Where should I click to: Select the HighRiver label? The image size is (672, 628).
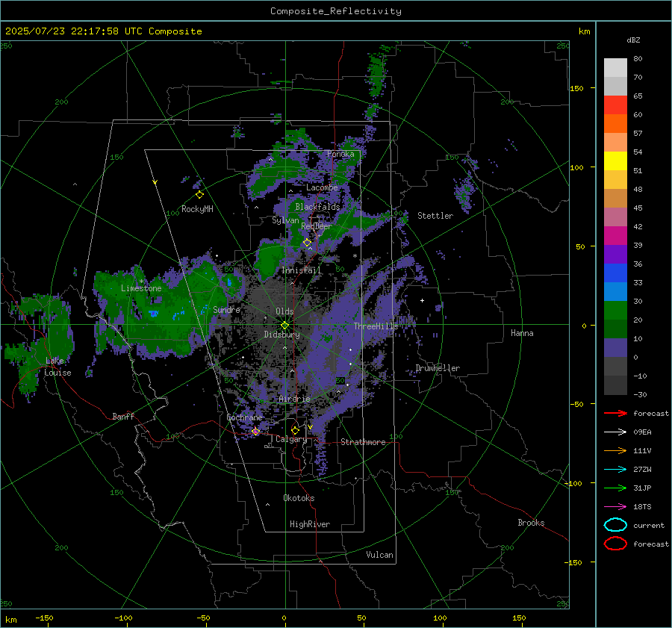pos(310,524)
